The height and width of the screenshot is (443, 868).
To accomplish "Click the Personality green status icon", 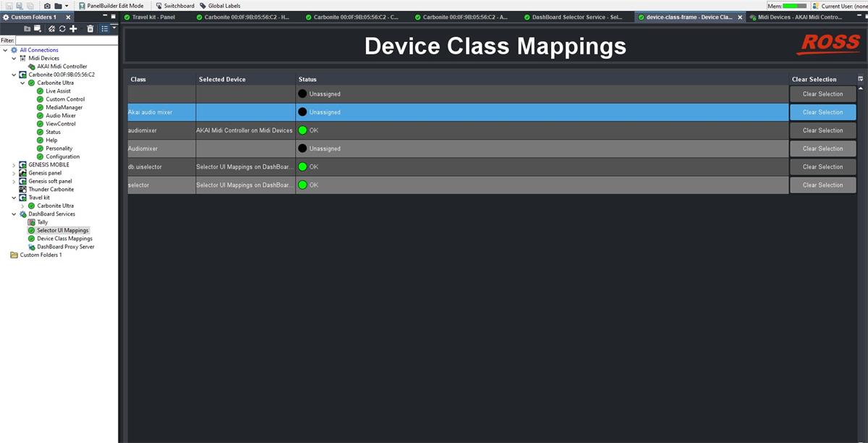I will (x=40, y=148).
